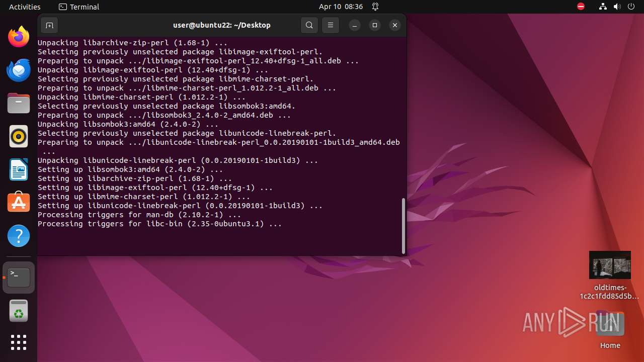Select the oldtimes image file on desktop
Screen dimensions: 644x362
pyautogui.click(x=610, y=276)
